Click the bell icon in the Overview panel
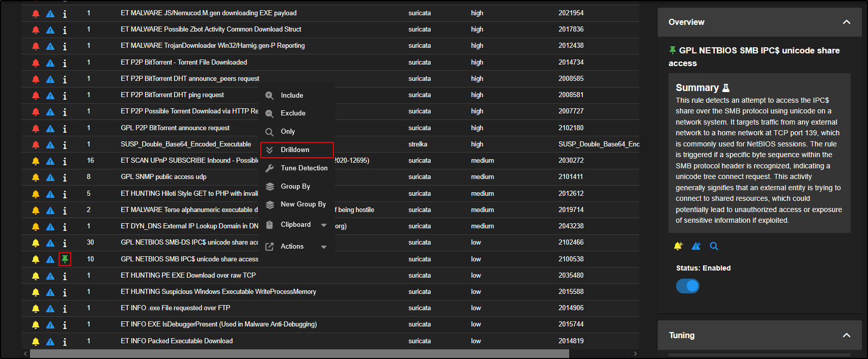 pyautogui.click(x=678, y=246)
